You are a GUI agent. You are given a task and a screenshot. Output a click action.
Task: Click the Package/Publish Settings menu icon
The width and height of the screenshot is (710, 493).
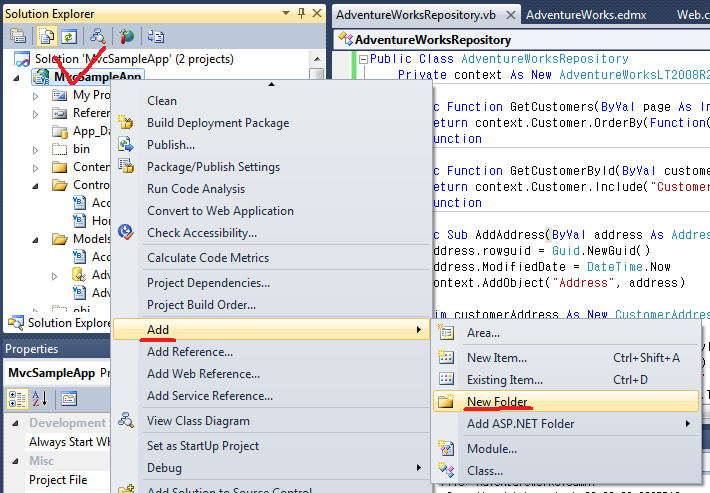(x=126, y=166)
